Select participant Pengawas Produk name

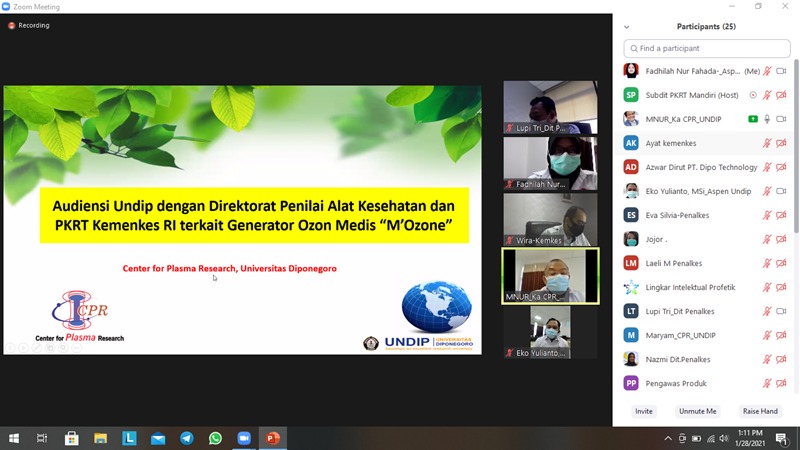click(676, 383)
